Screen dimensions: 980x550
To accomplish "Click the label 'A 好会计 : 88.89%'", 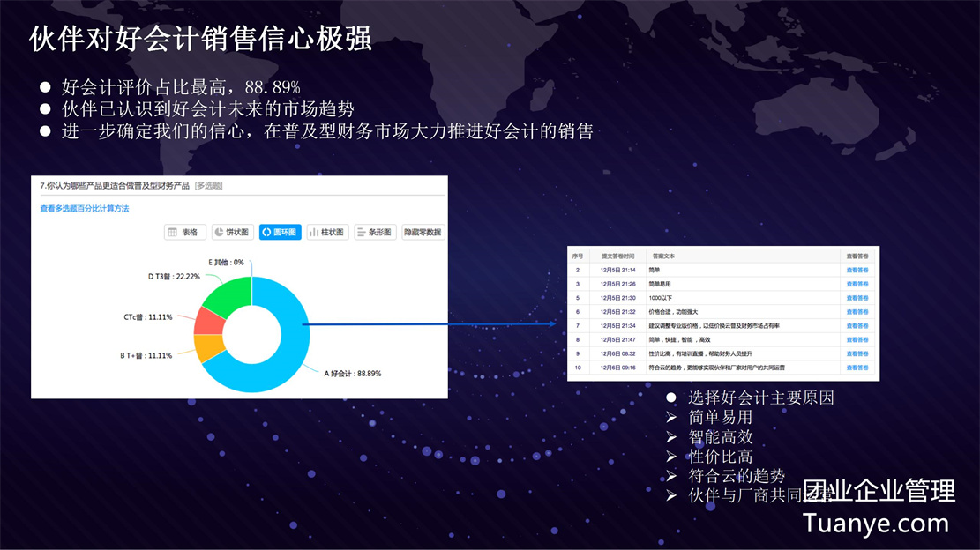I will pyautogui.click(x=352, y=374).
